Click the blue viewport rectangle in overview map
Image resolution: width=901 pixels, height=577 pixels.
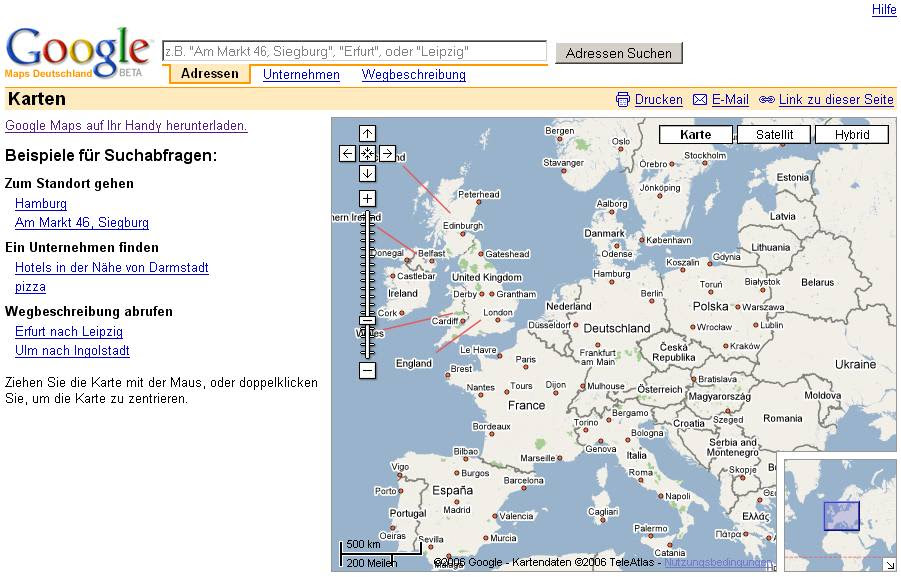click(842, 516)
